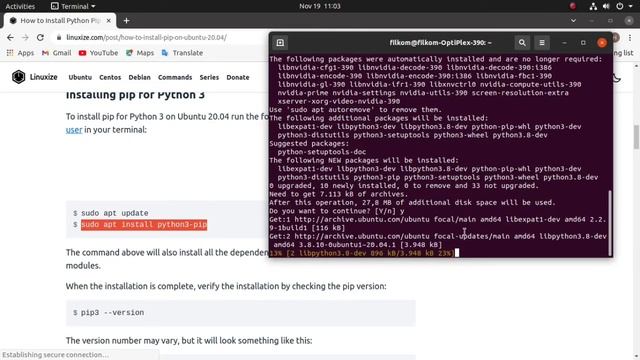This screenshot has width=640, height=360.
Task: Open the Donate link on Linuxize
Action: (x=238, y=77)
